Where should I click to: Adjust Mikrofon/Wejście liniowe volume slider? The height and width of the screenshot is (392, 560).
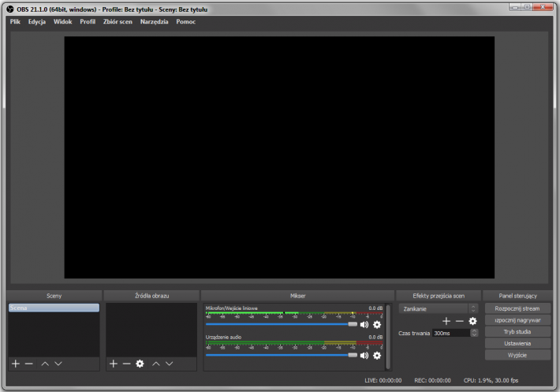point(282,324)
